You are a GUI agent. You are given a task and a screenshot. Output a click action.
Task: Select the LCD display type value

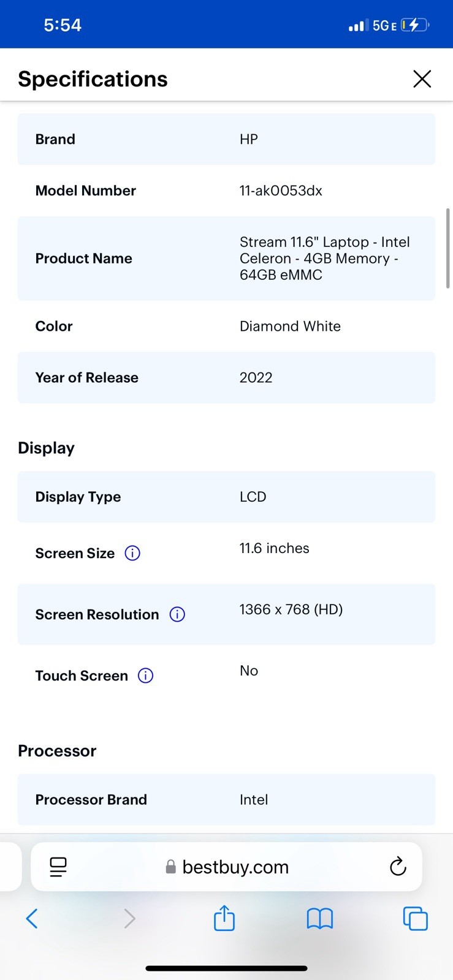coord(253,497)
